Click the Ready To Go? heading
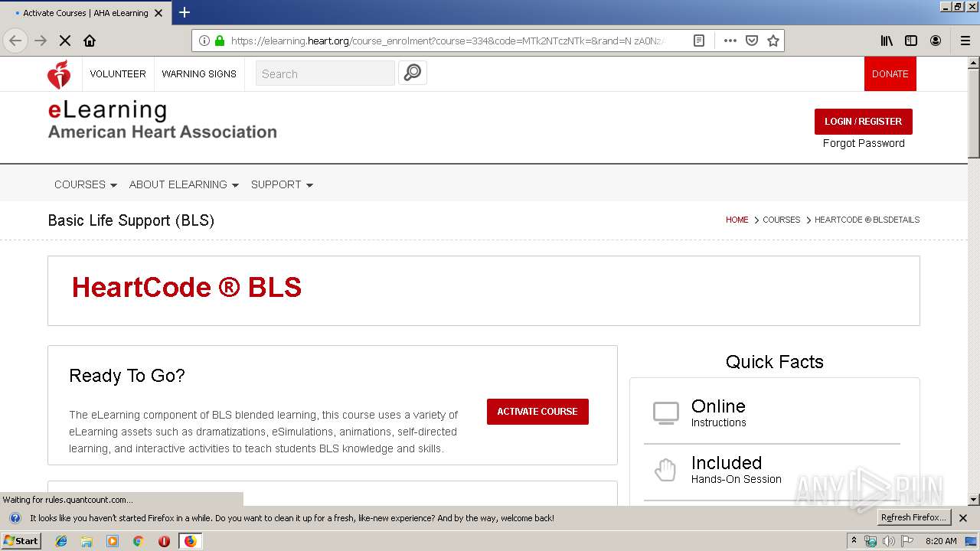 (x=127, y=376)
